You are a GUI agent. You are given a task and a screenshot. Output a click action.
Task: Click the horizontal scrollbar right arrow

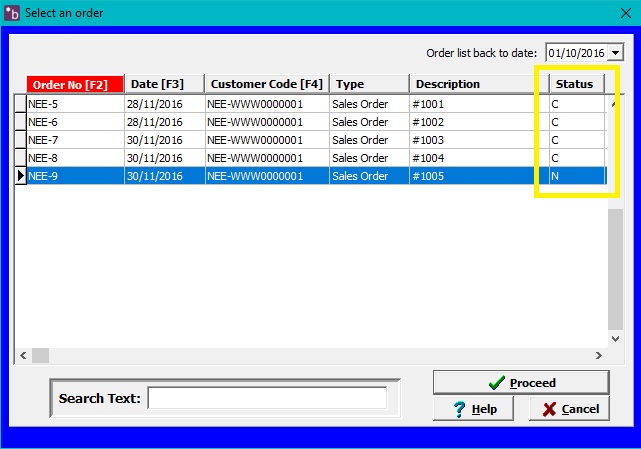(598, 355)
